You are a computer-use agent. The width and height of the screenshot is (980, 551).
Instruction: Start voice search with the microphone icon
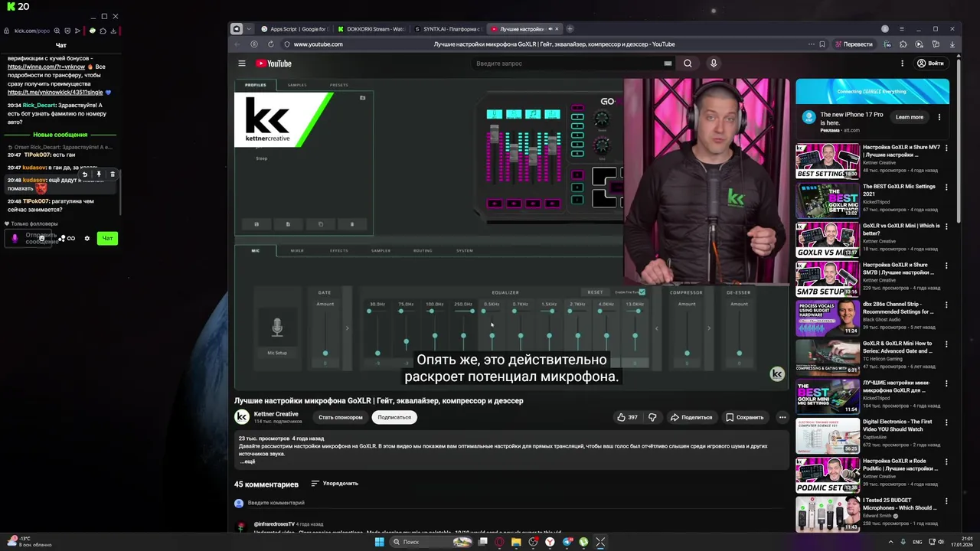pyautogui.click(x=714, y=64)
